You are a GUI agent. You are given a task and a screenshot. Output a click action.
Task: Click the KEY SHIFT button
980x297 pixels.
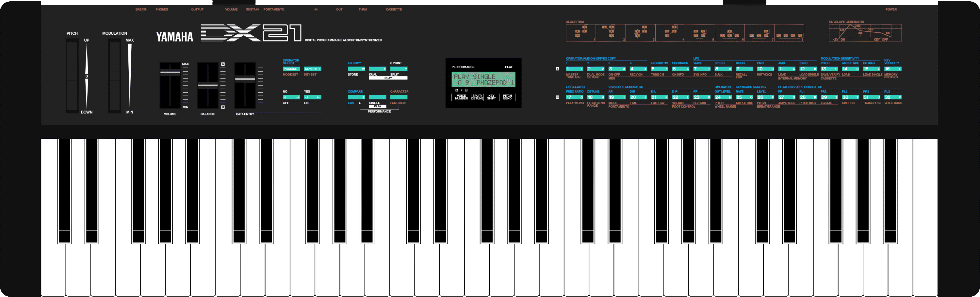pyautogui.click(x=313, y=69)
